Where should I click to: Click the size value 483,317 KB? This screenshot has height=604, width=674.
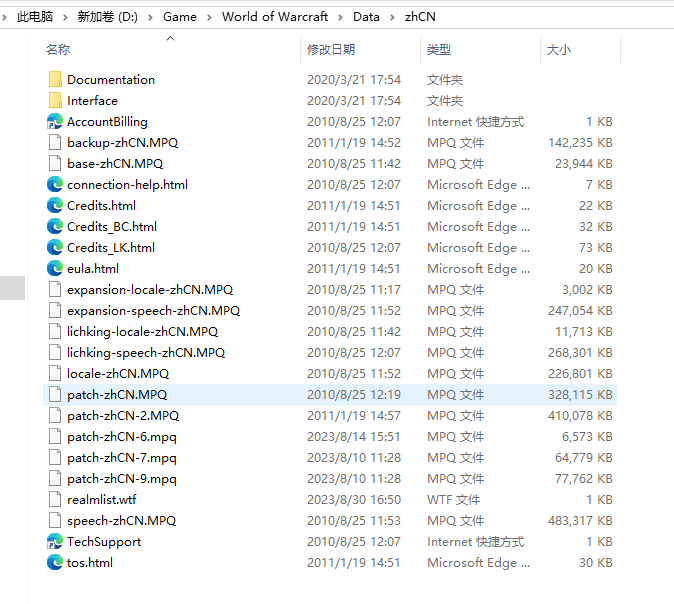(x=580, y=521)
